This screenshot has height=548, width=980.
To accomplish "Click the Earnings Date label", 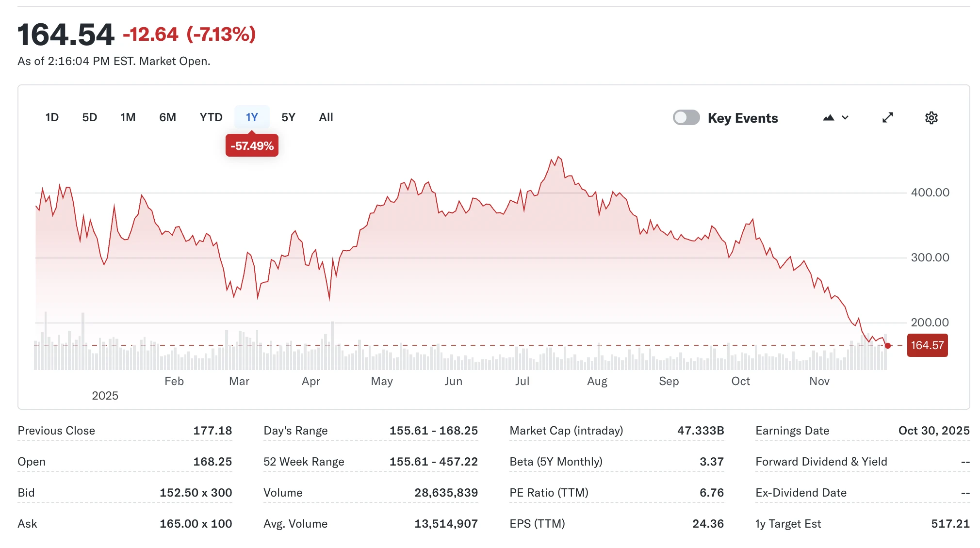I will pos(792,431).
